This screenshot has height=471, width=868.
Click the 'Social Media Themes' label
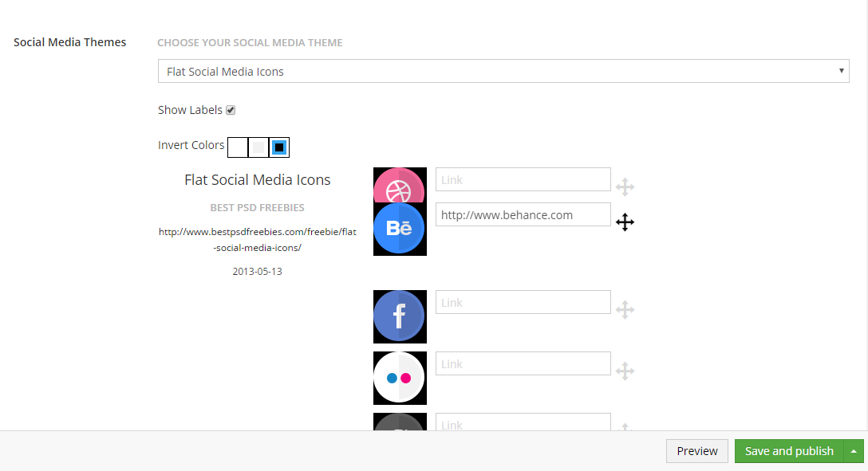coord(69,42)
